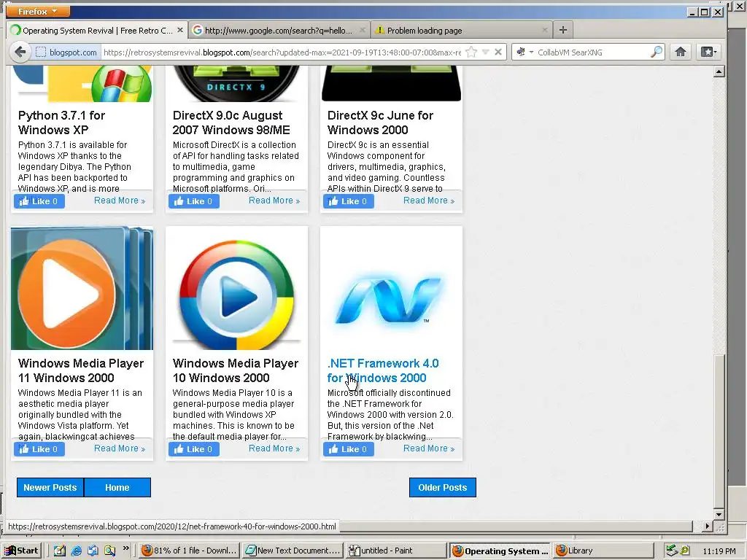Click the horizontal scrollbar right arrow
This screenshot has width=747, height=560.
(708, 526)
